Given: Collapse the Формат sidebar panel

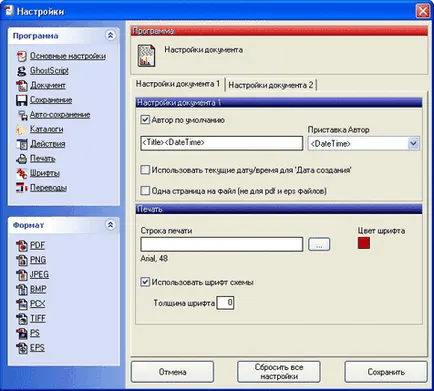Looking at the screenshot, I should click(x=110, y=225).
